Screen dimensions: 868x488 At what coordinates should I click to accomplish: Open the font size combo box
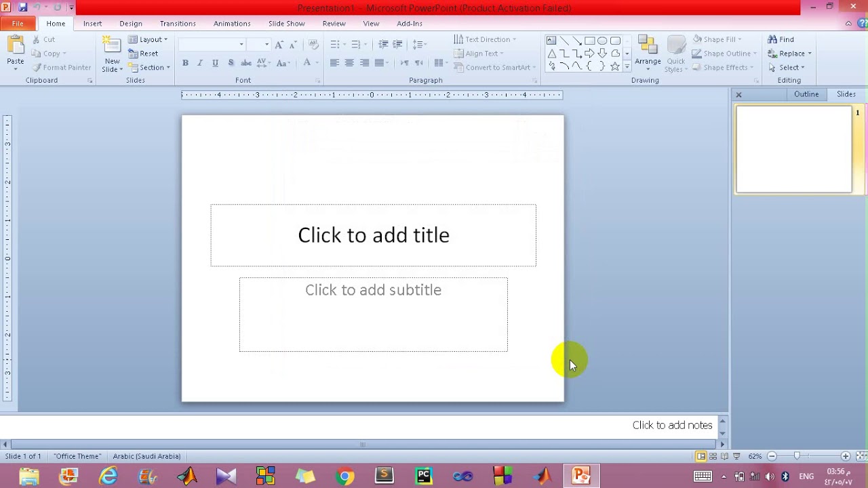point(258,44)
